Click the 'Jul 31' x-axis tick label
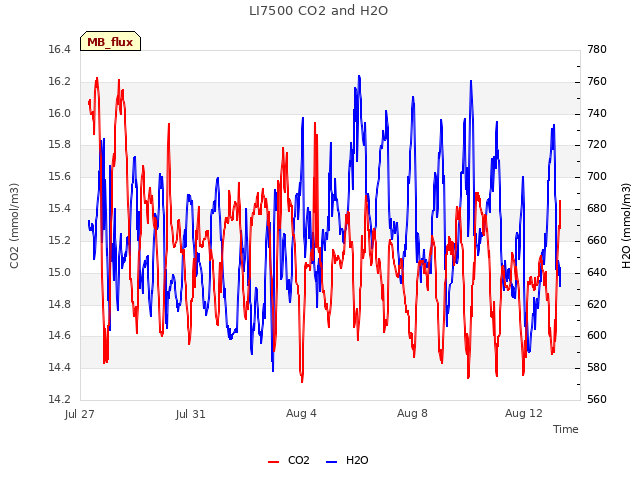The height and width of the screenshot is (480, 640). coord(191,414)
